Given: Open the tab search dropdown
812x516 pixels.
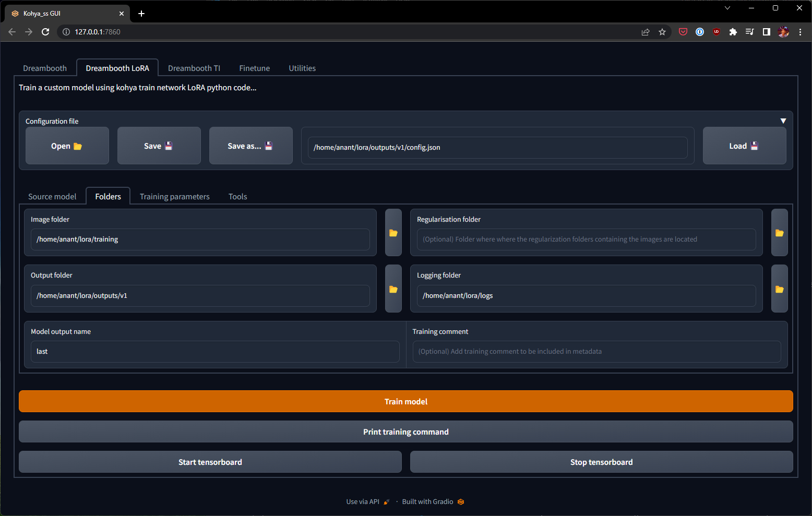Looking at the screenshot, I should pyautogui.click(x=727, y=8).
